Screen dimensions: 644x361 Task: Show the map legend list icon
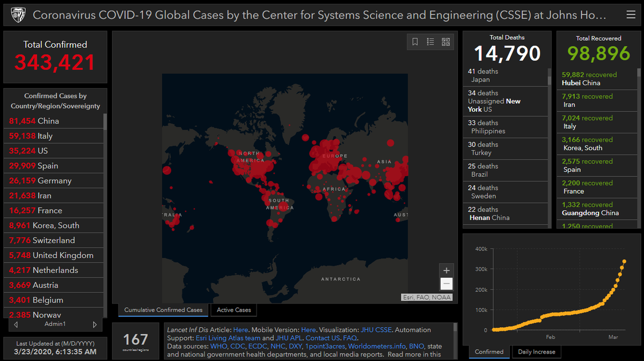(430, 41)
